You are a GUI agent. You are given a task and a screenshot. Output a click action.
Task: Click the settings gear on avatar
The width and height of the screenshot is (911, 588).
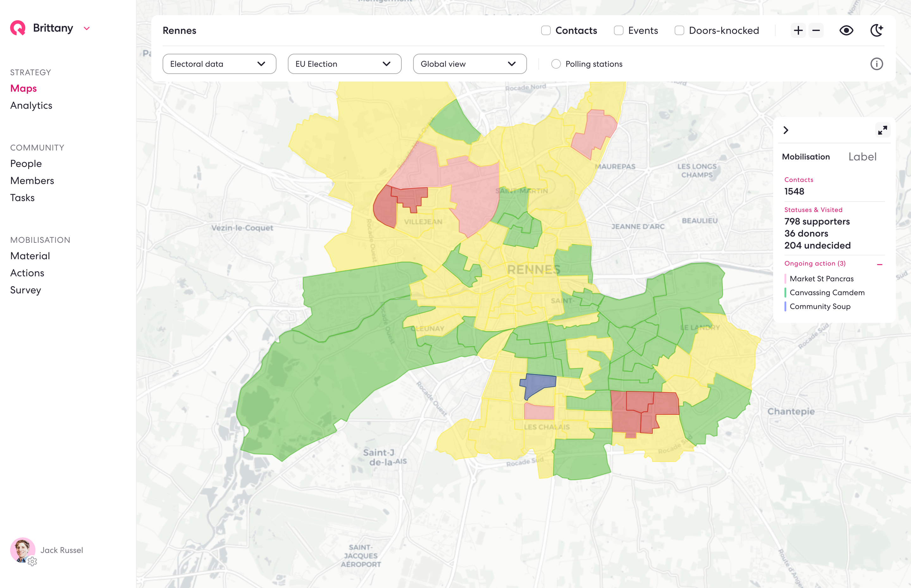(x=33, y=561)
